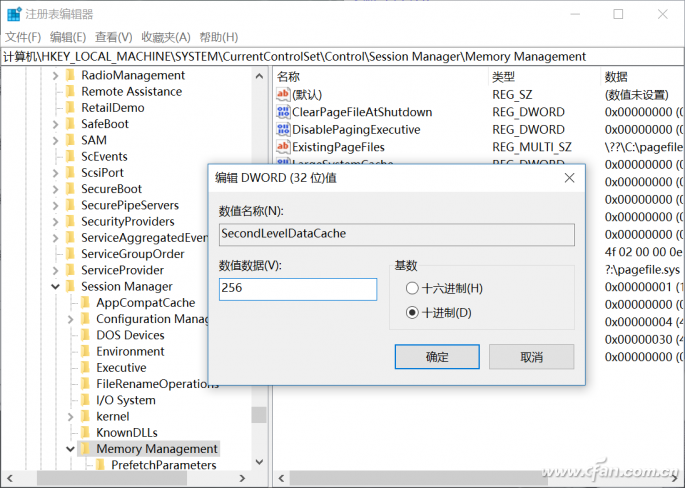Click the (默认) string value icon
The width and height of the screenshot is (685, 488).
click(x=283, y=94)
